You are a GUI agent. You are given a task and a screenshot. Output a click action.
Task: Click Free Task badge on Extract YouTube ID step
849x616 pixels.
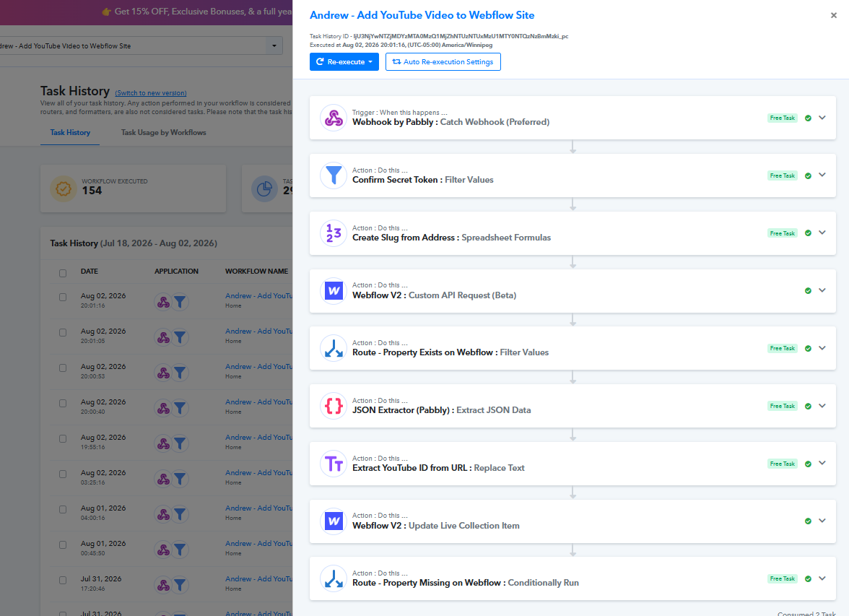click(x=783, y=464)
